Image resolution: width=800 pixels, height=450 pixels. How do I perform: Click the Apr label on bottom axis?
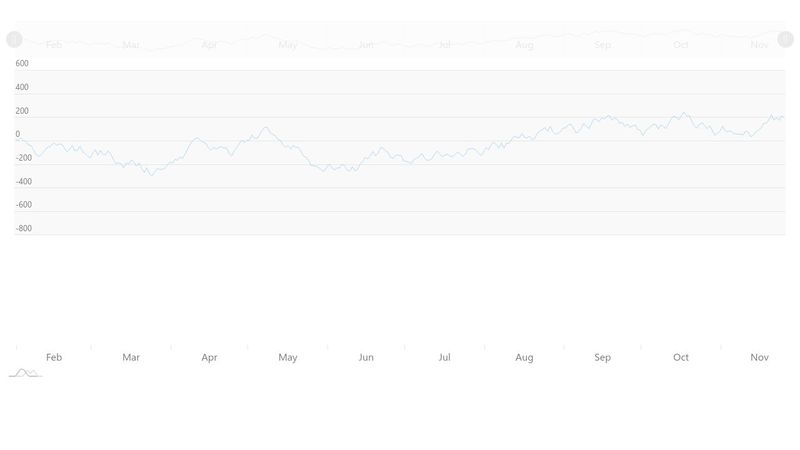[x=209, y=357]
